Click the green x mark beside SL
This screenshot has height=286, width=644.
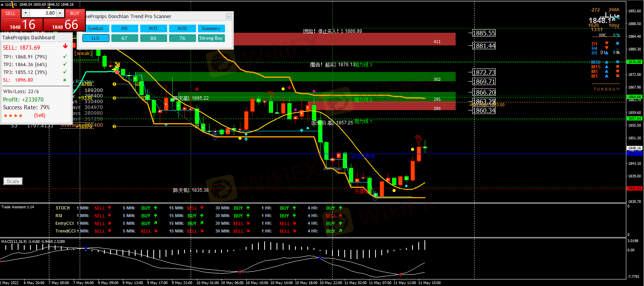pos(65,80)
